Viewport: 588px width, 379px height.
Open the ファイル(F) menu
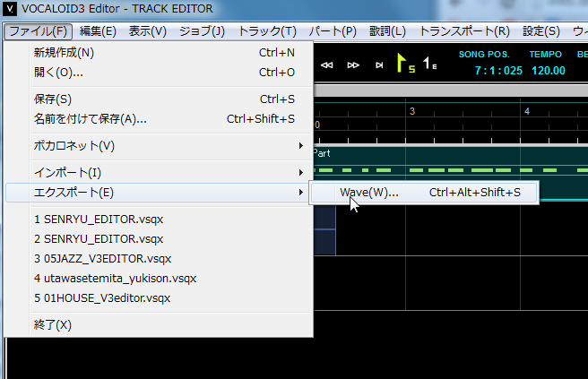click(38, 31)
